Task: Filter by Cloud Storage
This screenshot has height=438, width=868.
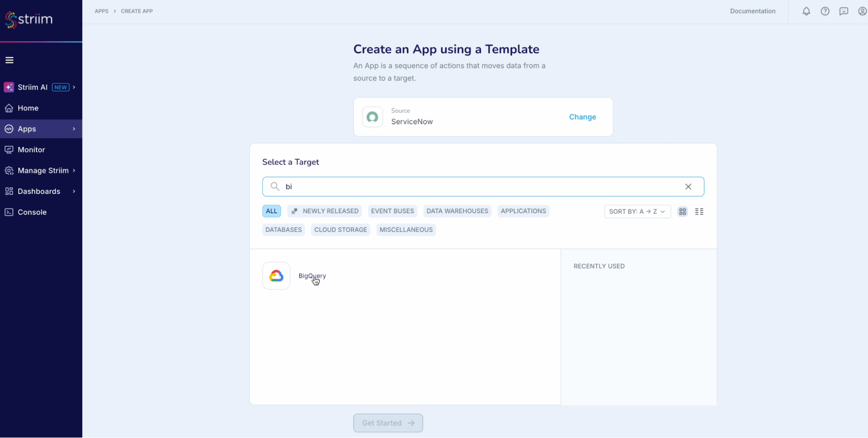Action: tap(340, 230)
